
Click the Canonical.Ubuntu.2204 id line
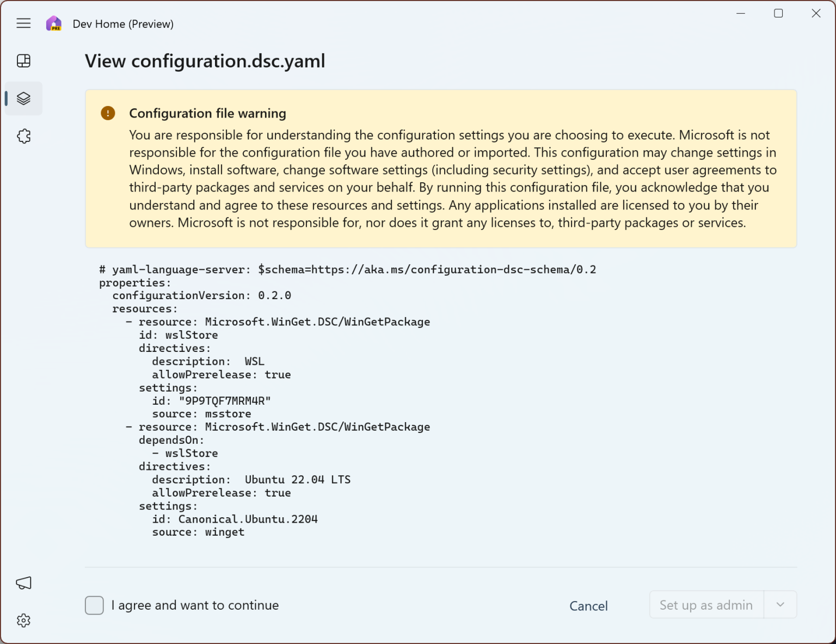point(234,519)
